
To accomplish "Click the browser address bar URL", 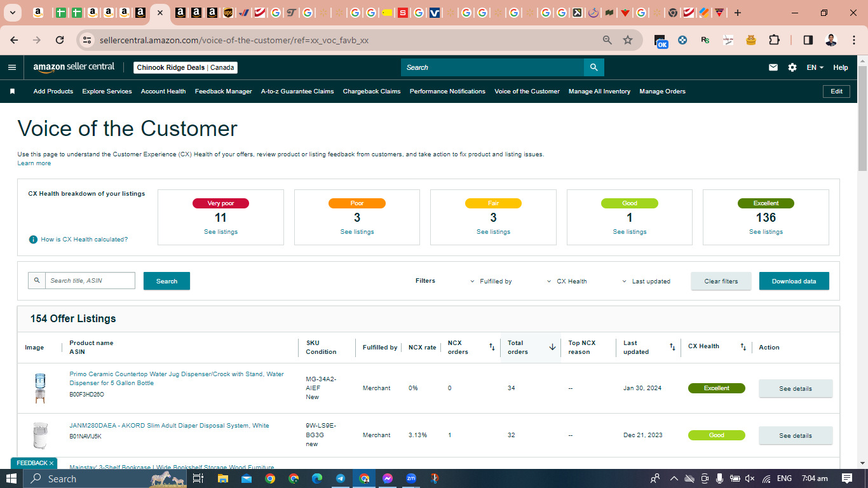I will (x=234, y=40).
